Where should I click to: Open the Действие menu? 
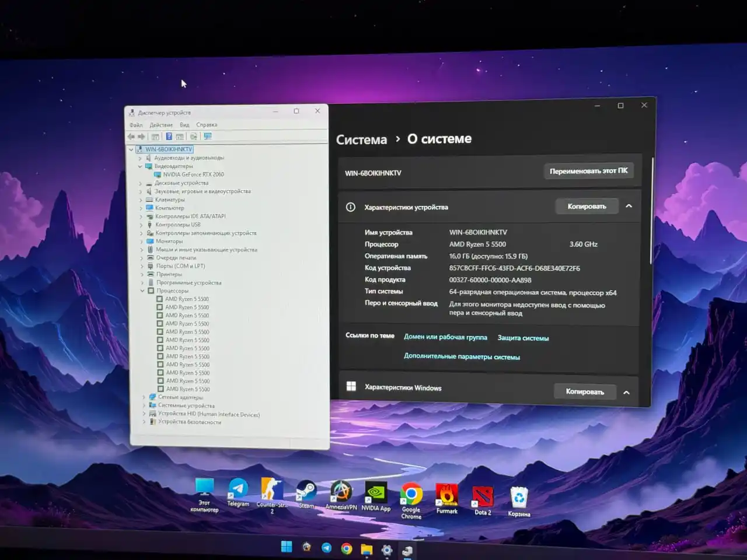click(x=161, y=125)
